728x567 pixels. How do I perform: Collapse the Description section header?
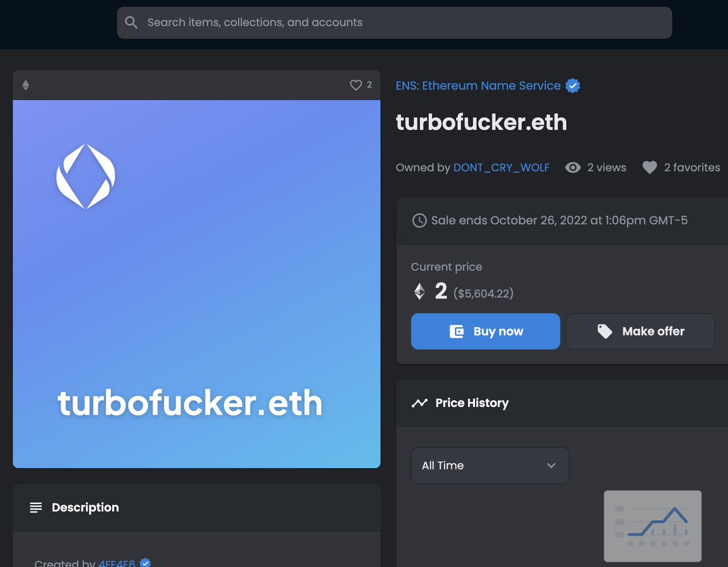pos(197,508)
